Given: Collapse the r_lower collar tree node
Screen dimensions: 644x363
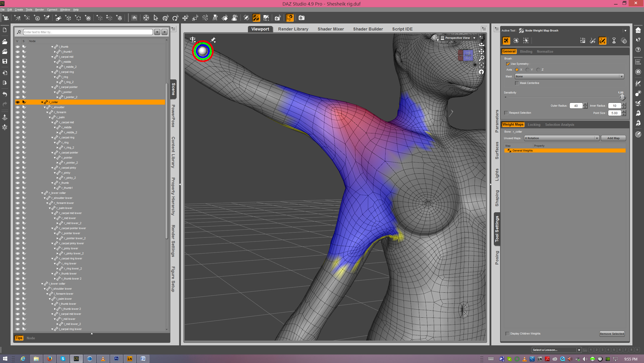Looking at the screenshot, I should pyautogui.click(x=42, y=193).
